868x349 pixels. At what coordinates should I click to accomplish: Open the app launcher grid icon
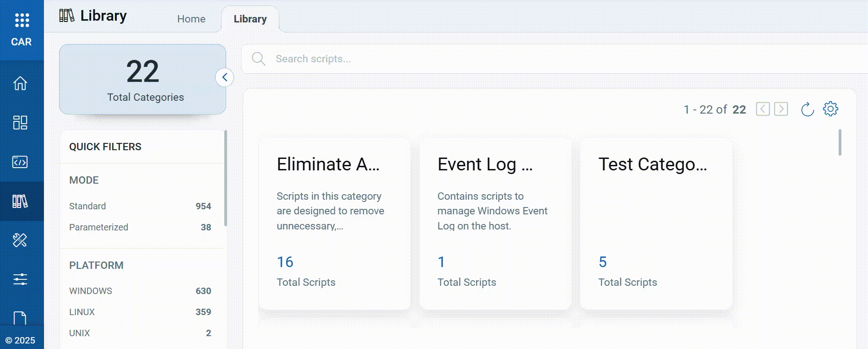22,20
